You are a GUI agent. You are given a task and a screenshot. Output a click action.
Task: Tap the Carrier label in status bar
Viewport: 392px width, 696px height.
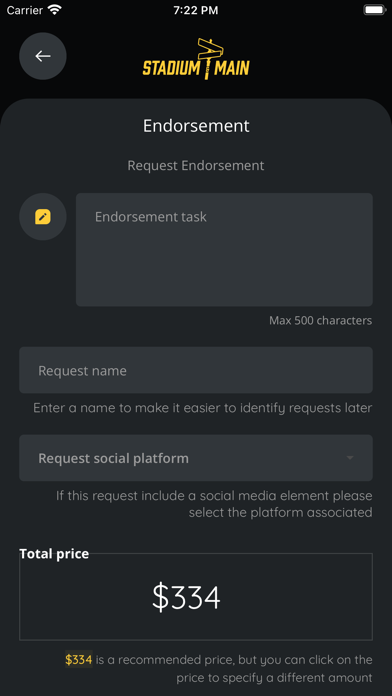(25, 10)
